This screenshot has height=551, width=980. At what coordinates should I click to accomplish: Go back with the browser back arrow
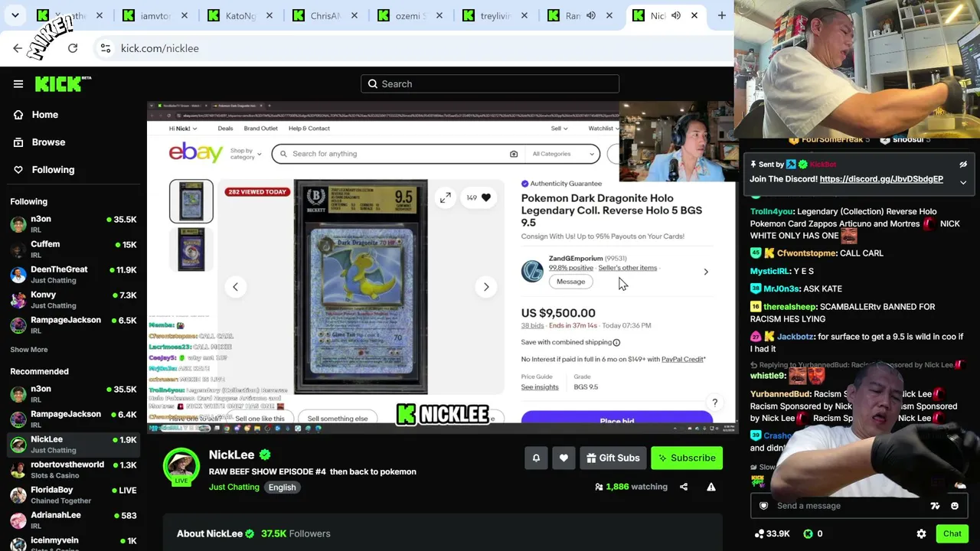coord(18,48)
